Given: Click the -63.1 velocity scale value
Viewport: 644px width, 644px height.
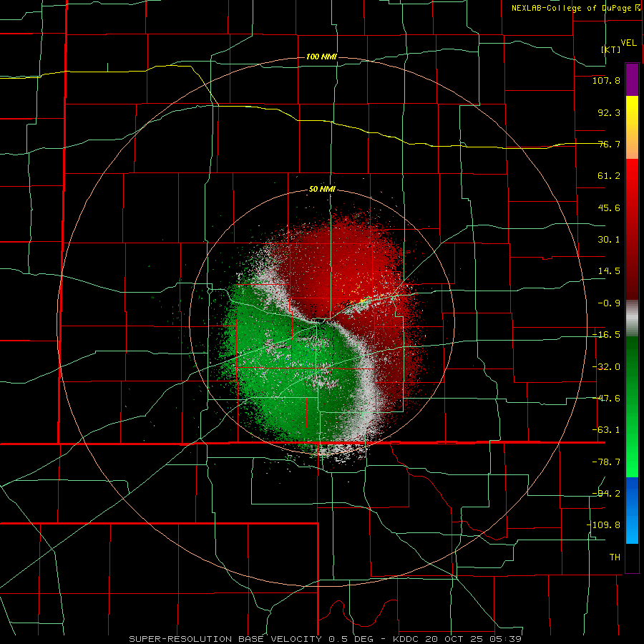Looking at the screenshot, I should coord(606,430).
